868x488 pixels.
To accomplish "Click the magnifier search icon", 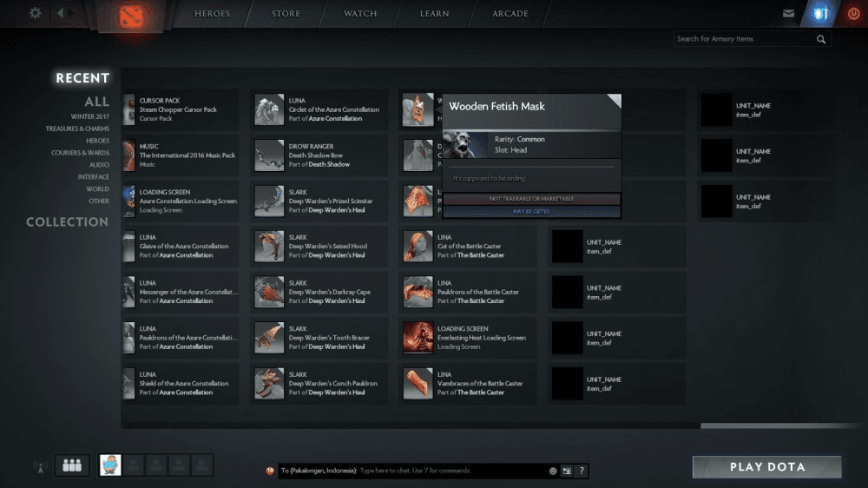I will (x=821, y=39).
